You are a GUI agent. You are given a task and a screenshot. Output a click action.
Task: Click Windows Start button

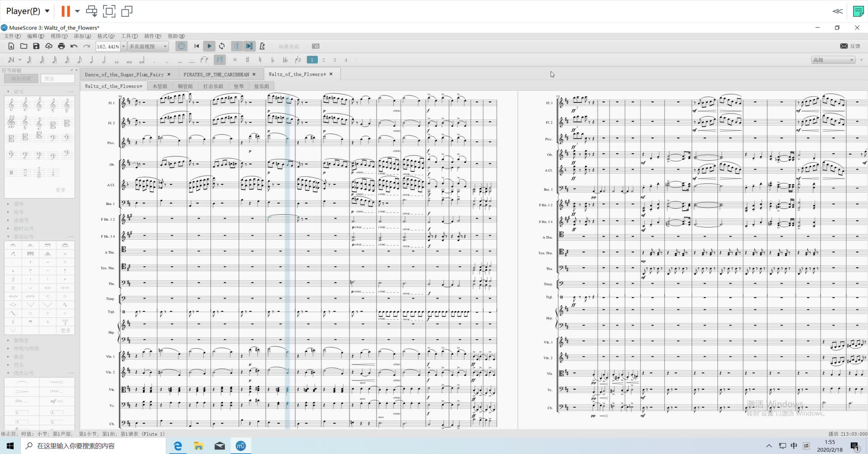[10, 446]
